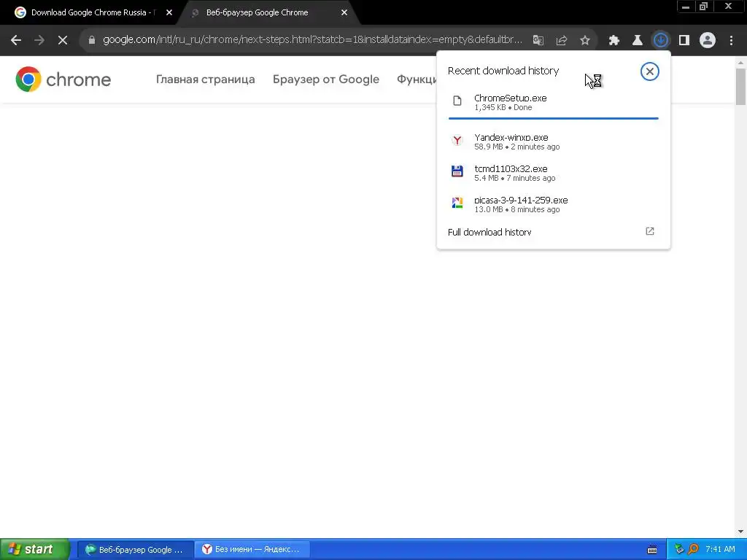
Task: Open tcmd1103x32.exe download entry
Action: (x=554, y=173)
